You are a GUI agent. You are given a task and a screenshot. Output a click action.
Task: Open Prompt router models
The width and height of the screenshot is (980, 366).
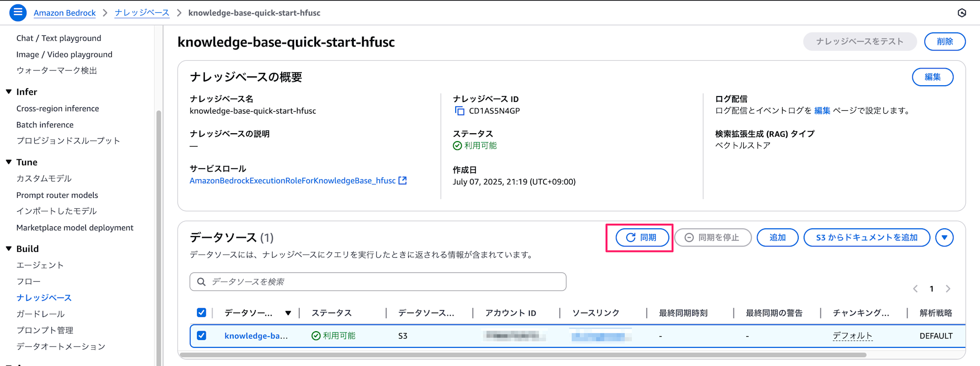(x=57, y=195)
